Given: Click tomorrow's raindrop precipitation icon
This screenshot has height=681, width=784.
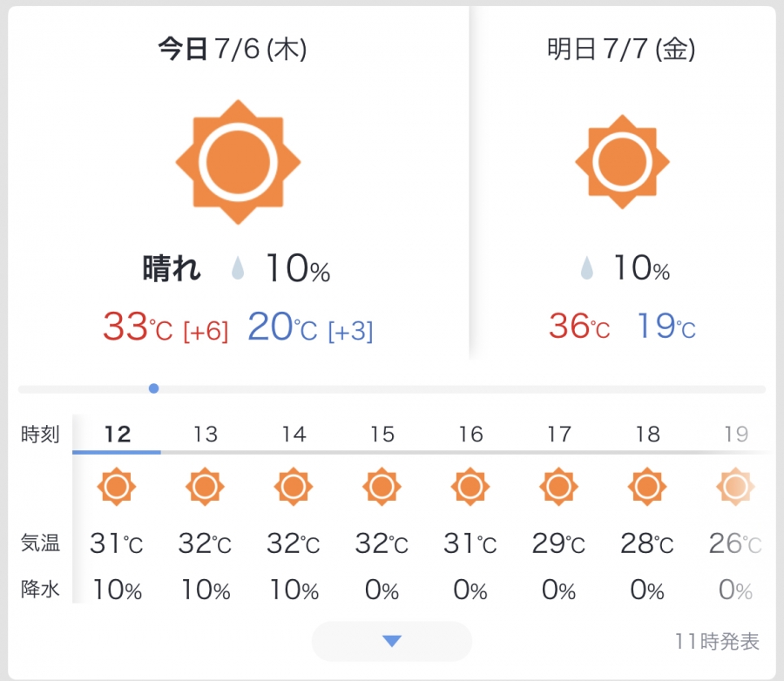Looking at the screenshot, I should 587,267.
